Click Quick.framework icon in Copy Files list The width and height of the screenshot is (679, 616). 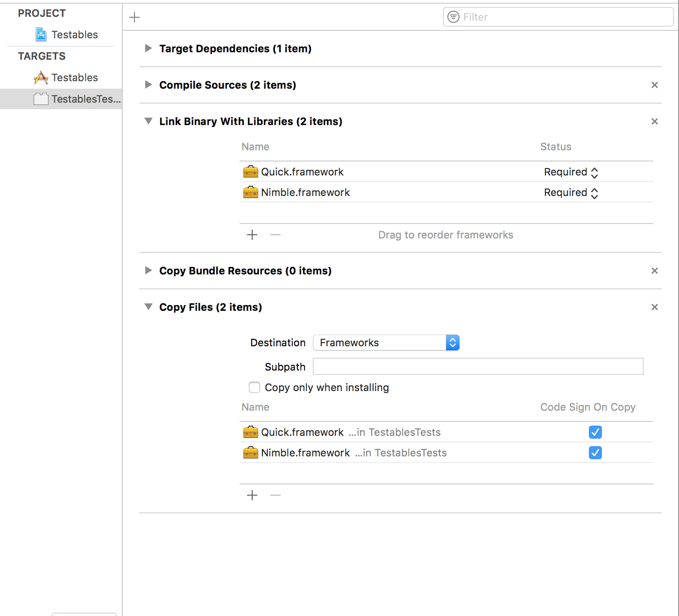pos(251,432)
